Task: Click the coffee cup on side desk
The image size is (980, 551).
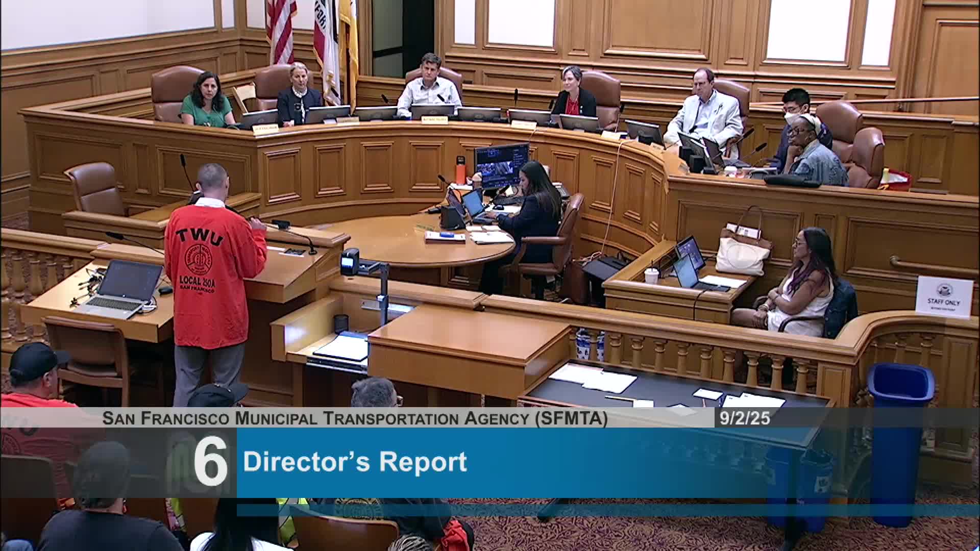Action: (651, 275)
